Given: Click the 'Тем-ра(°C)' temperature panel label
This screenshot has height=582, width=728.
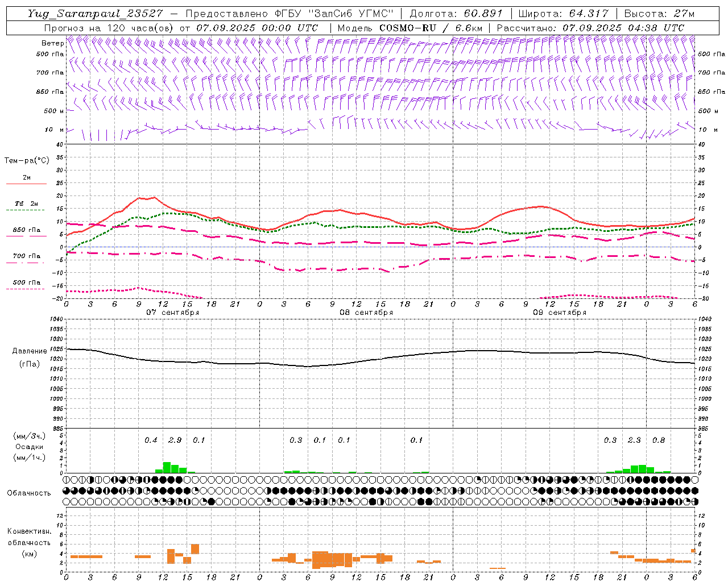Looking at the screenshot, I should pos(27,161).
